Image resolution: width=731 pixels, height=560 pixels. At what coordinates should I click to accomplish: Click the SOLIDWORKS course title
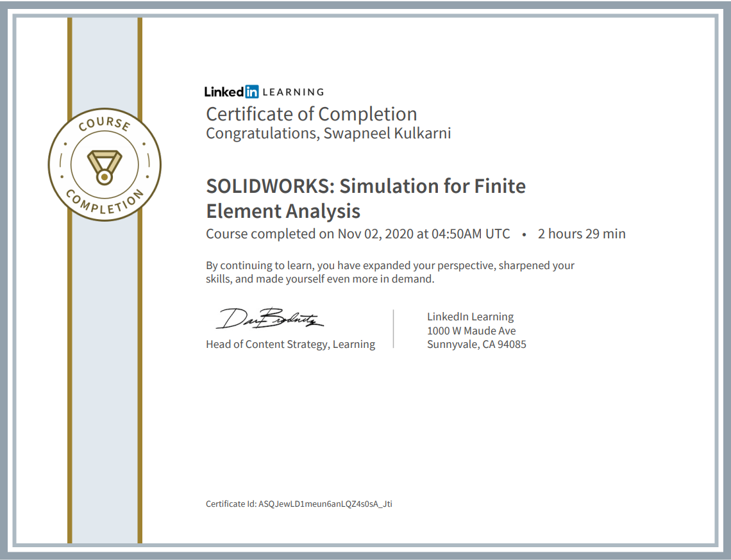pos(366,199)
